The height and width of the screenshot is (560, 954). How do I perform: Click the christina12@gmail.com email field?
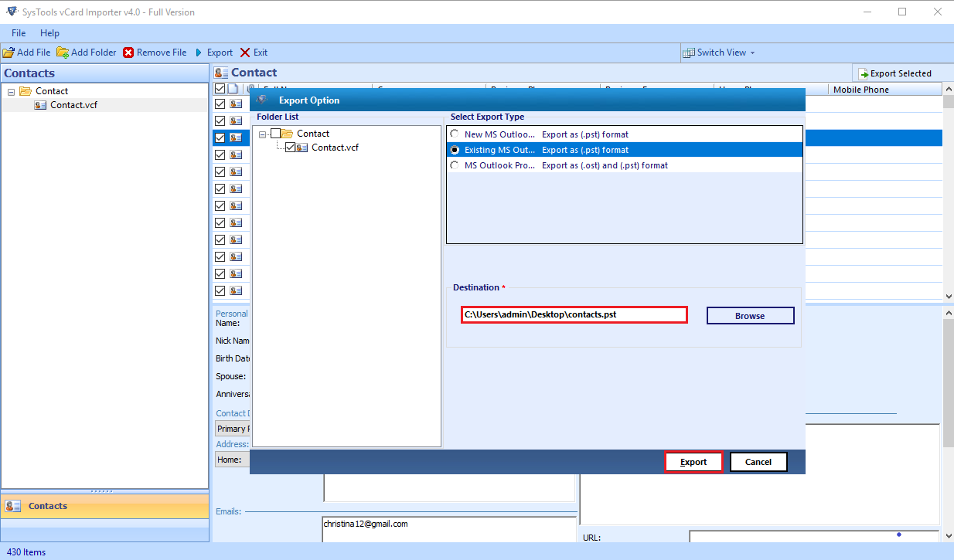(x=448, y=529)
